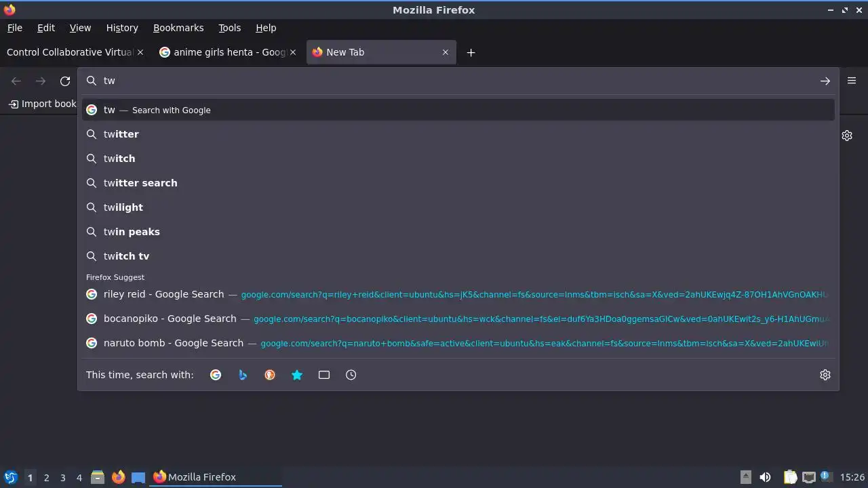Choose the twilight search suggestion
This screenshot has width=868, height=488.
click(x=458, y=207)
